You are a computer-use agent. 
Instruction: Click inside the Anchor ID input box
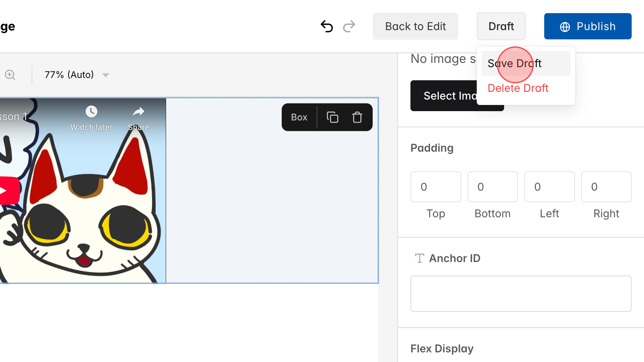[x=520, y=293]
